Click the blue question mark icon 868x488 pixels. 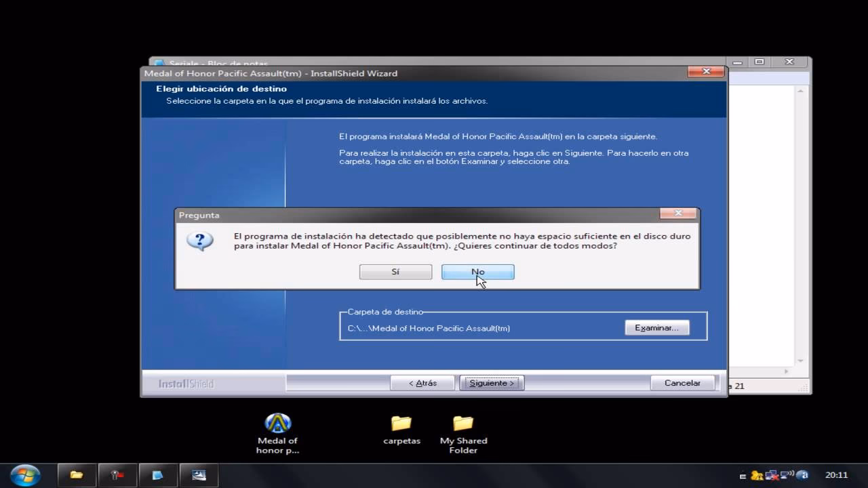pos(200,241)
